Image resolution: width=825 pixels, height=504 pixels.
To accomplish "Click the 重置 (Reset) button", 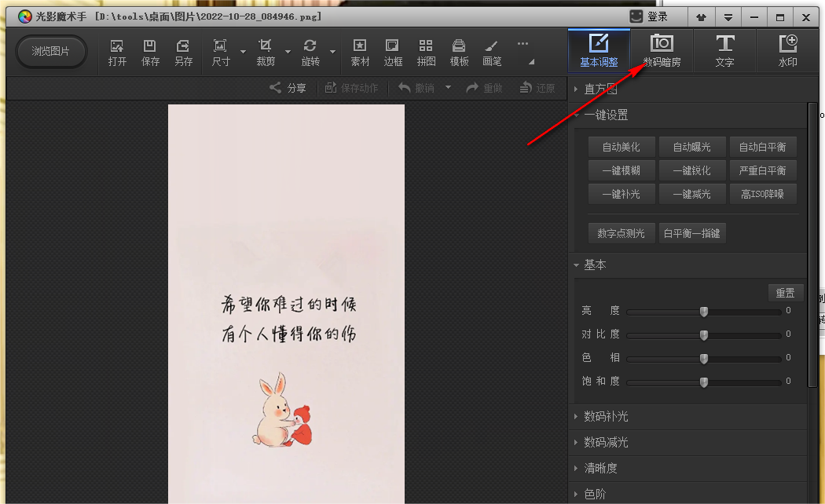I will (785, 293).
